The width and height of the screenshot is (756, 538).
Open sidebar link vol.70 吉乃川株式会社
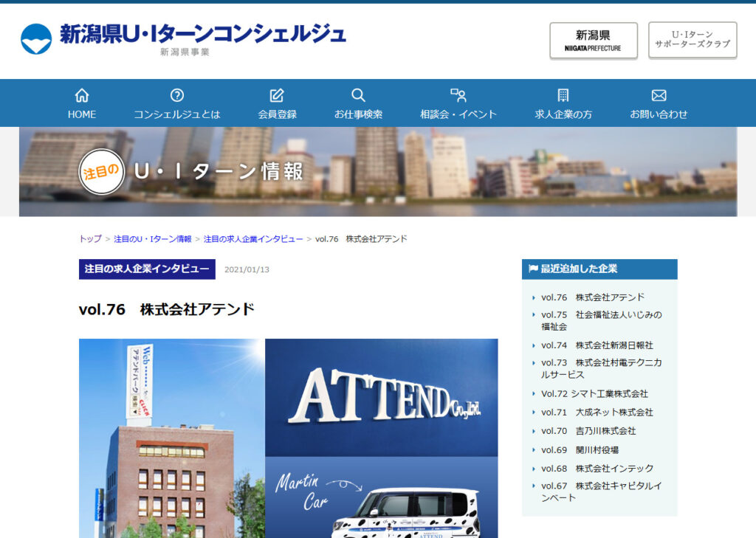pyautogui.click(x=588, y=431)
